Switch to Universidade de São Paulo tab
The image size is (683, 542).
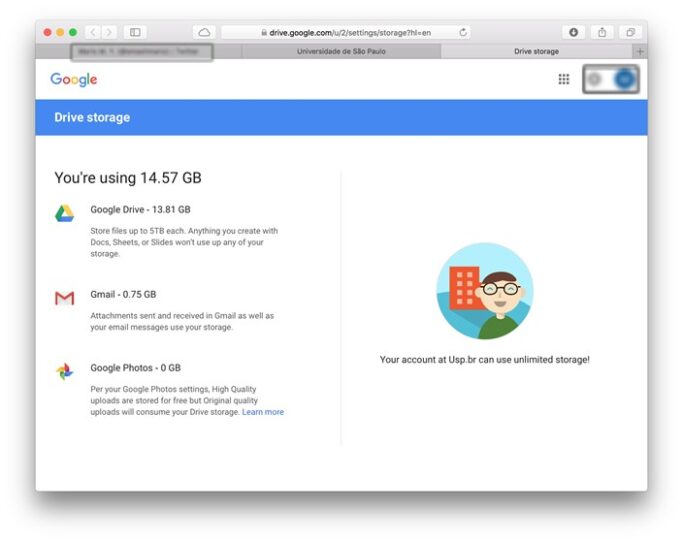pos(341,51)
